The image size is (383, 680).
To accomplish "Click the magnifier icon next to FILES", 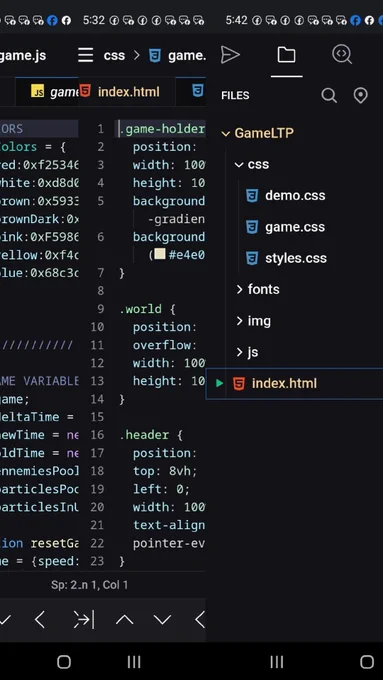I will click(x=329, y=95).
